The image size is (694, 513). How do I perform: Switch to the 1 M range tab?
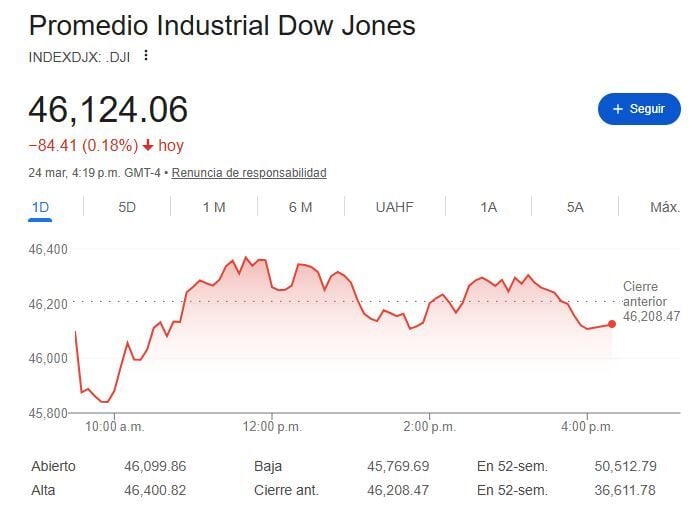pyautogui.click(x=214, y=207)
